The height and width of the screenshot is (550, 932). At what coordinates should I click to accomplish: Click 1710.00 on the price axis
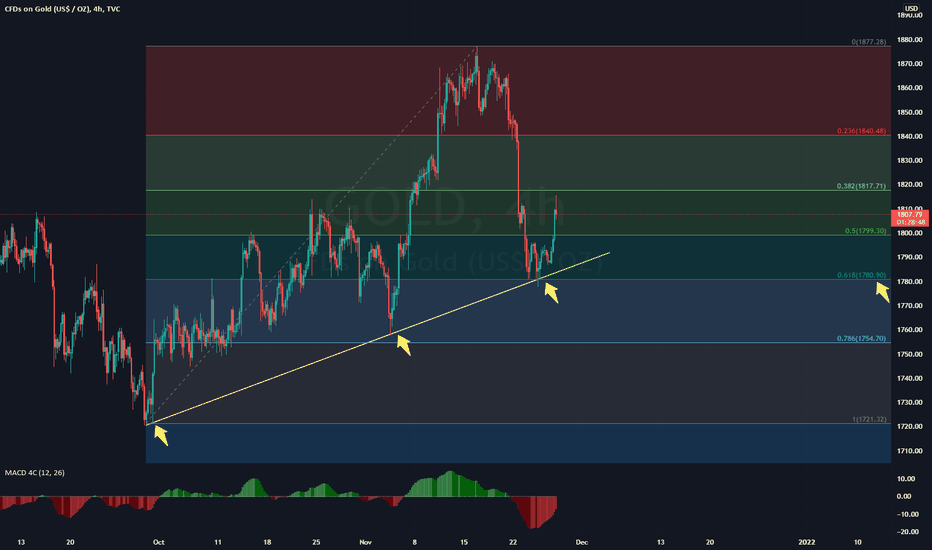(909, 451)
